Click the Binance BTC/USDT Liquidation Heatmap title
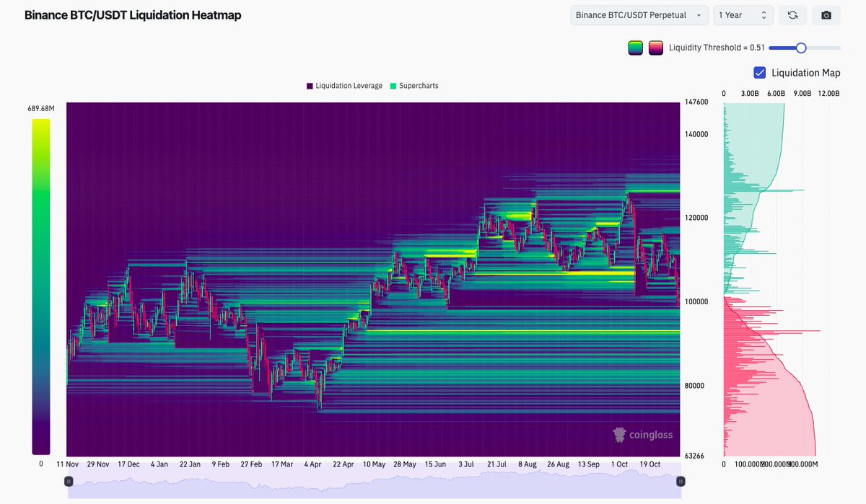Viewport: 866px width, 504px height. 133,15
